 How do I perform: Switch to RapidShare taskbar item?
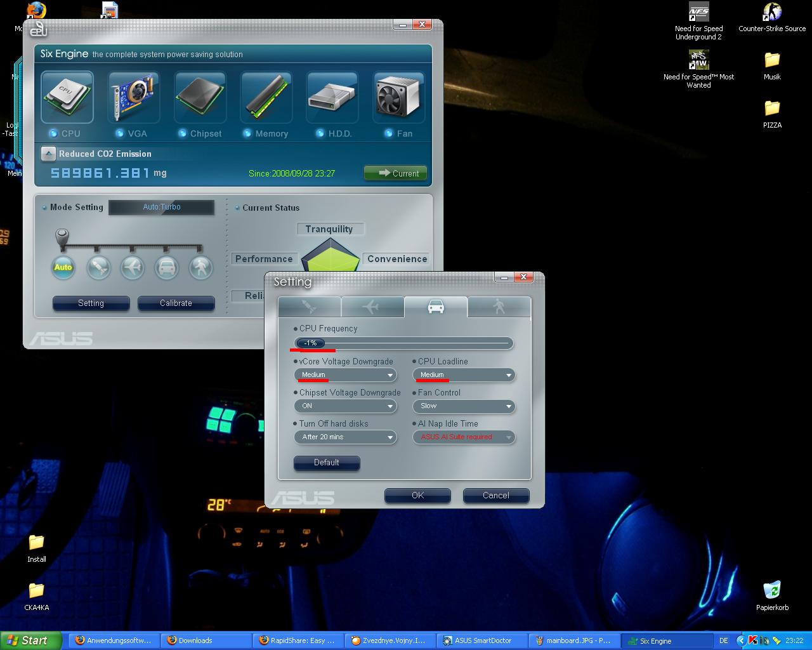click(297, 640)
